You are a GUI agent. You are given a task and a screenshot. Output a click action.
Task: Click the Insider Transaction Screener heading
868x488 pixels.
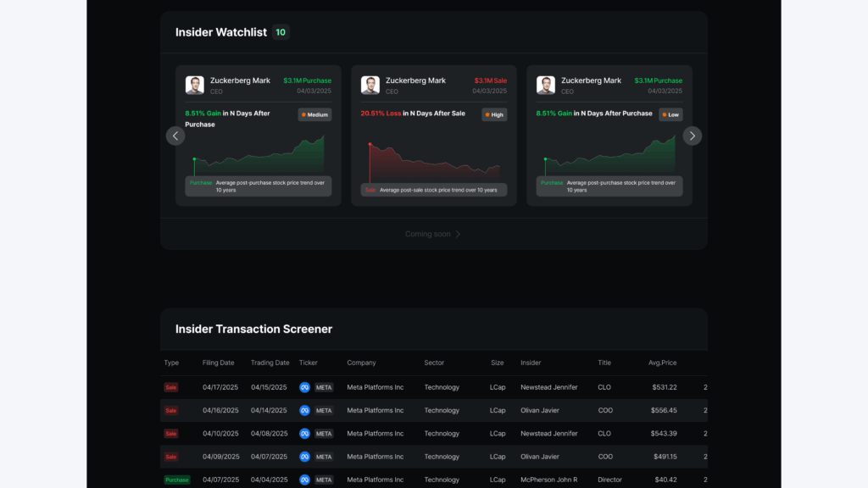(x=254, y=330)
